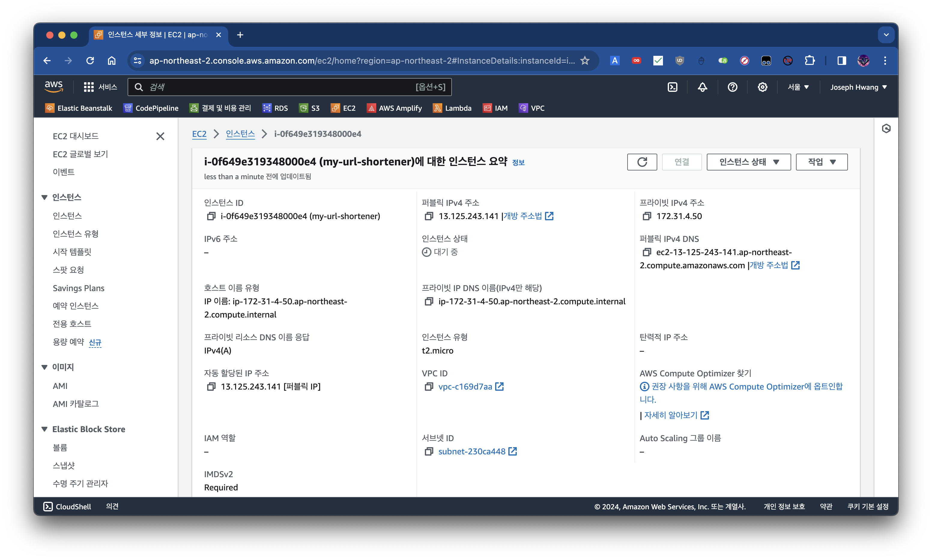Go to EC2 대시보드 in sidebar

[x=75, y=136]
